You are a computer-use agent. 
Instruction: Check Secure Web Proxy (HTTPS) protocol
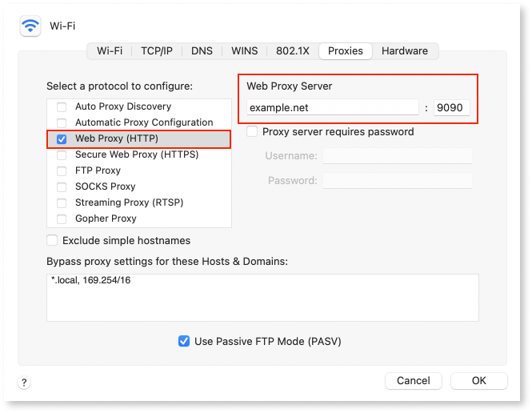pyautogui.click(x=62, y=154)
